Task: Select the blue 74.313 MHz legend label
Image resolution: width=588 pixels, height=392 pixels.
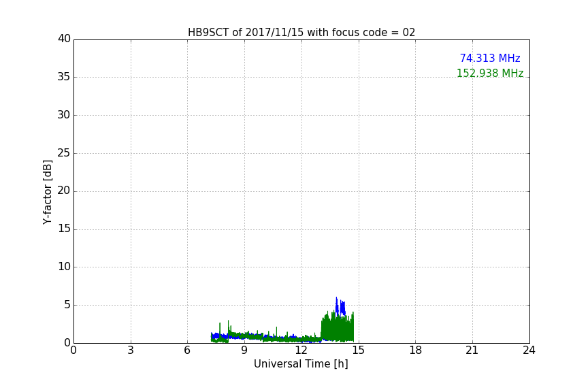Action: click(490, 58)
